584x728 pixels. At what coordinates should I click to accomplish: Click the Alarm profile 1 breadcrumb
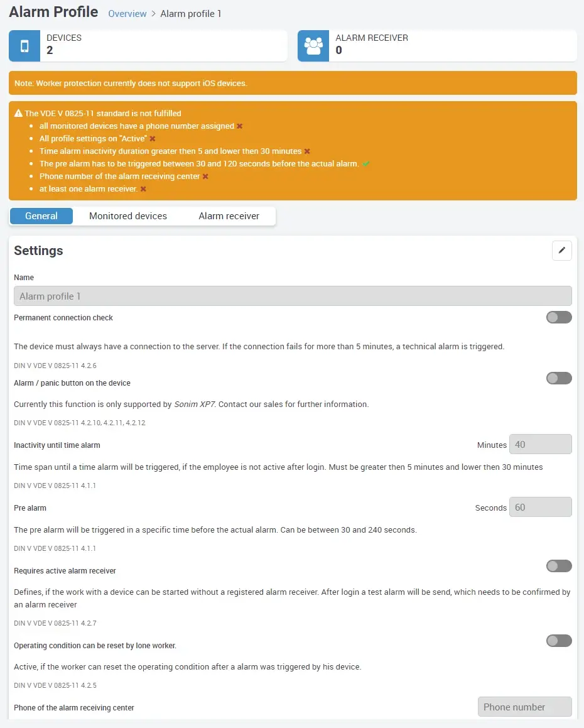click(x=191, y=13)
